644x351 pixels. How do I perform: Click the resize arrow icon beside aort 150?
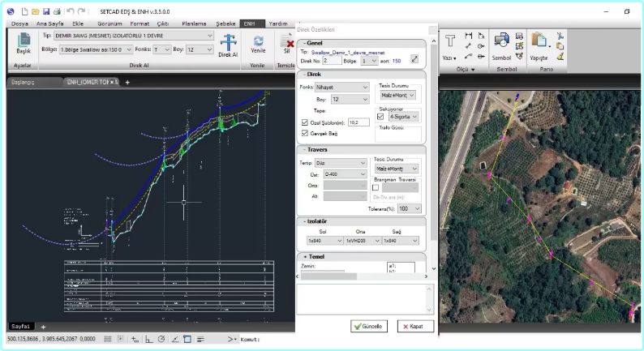tap(414, 59)
